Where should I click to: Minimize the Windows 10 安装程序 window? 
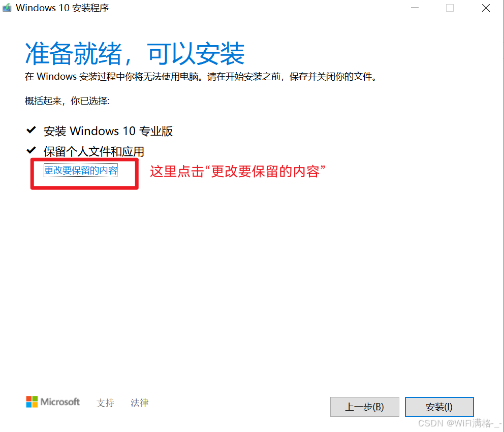tap(415, 8)
